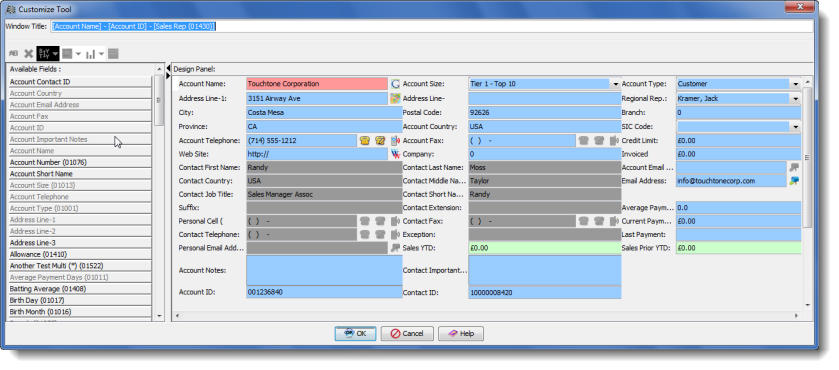Click the Sales Prior YTD green field
This screenshot has height=370, width=839.
click(x=738, y=248)
